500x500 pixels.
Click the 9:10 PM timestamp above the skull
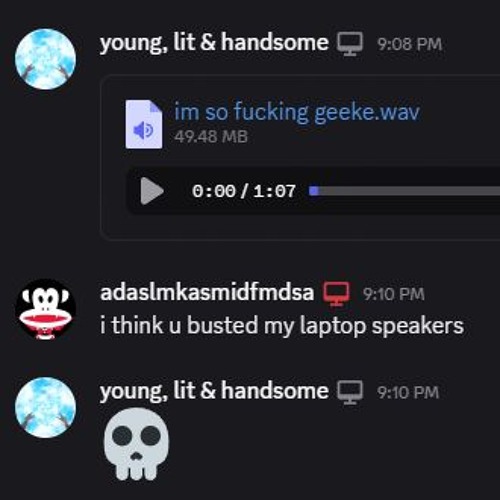408,393
